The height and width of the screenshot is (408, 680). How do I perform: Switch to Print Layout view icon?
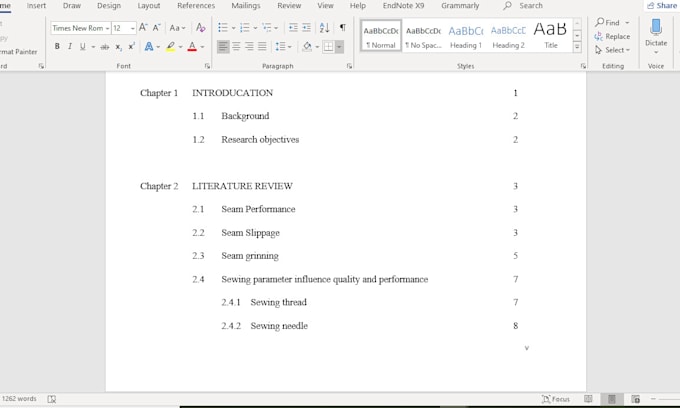pos(611,399)
